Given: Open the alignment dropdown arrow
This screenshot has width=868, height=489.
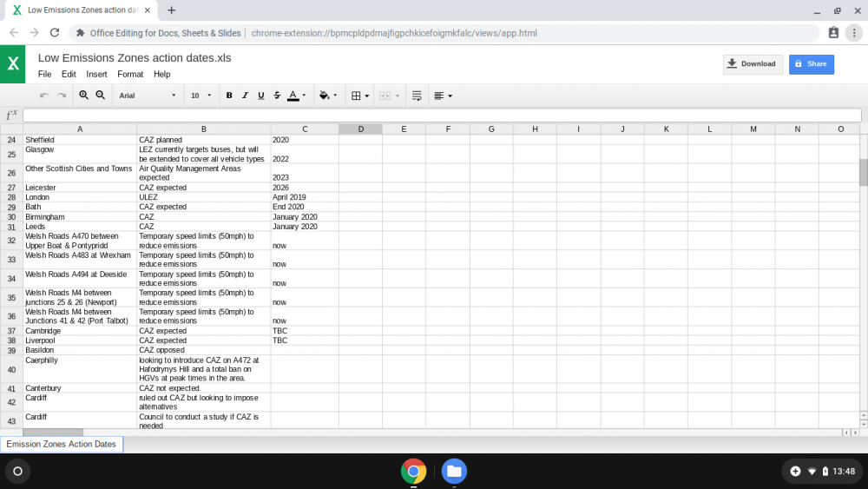Looking at the screenshot, I should [x=450, y=96].
